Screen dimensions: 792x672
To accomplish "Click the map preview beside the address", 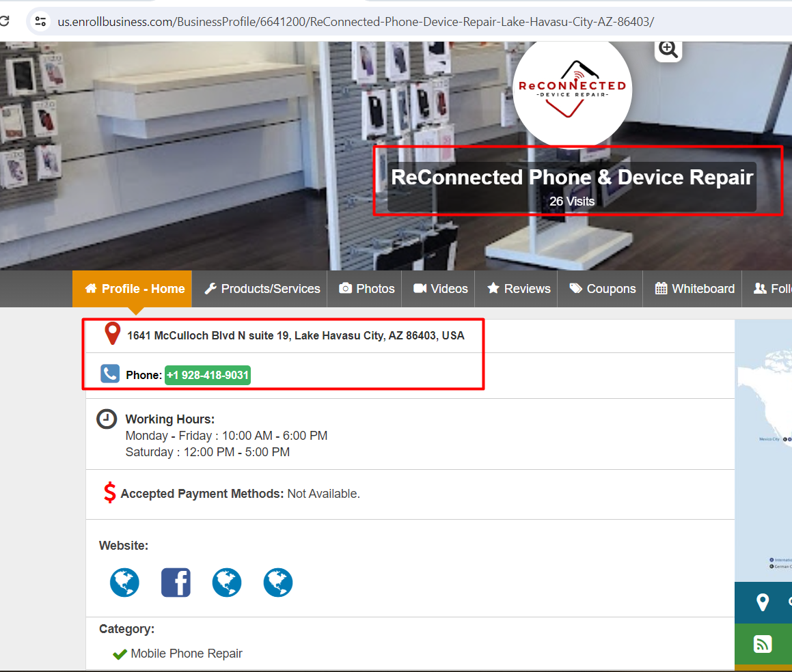I will tap(763, 450).
